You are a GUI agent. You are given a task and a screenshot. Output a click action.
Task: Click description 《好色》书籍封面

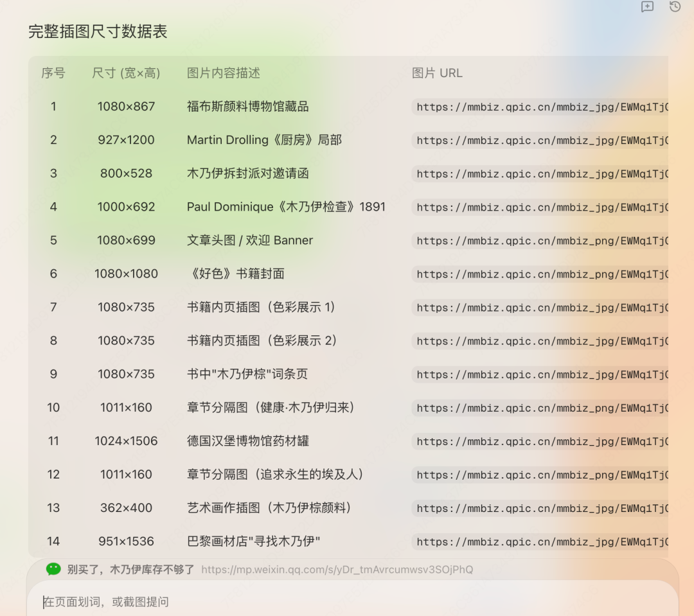[236, 274]
